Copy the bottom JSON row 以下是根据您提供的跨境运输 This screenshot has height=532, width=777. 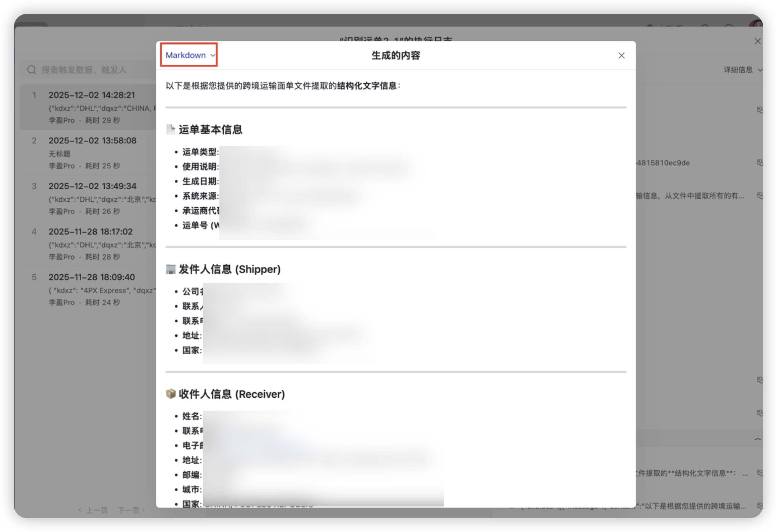pyautogui.click(x=759, y=506)
